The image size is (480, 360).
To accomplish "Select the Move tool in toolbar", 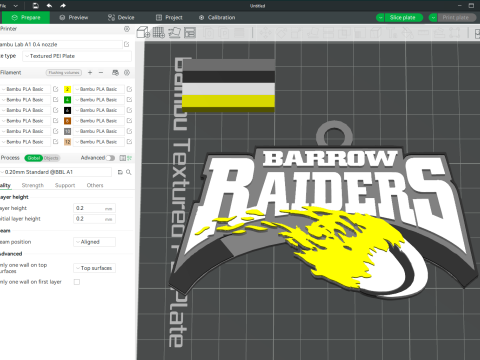I will tap(266, 33).
